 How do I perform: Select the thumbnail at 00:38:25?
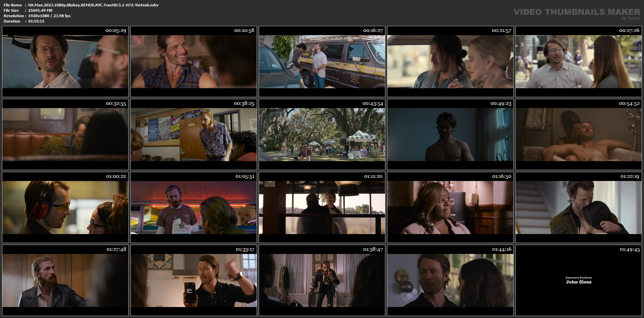194,134
